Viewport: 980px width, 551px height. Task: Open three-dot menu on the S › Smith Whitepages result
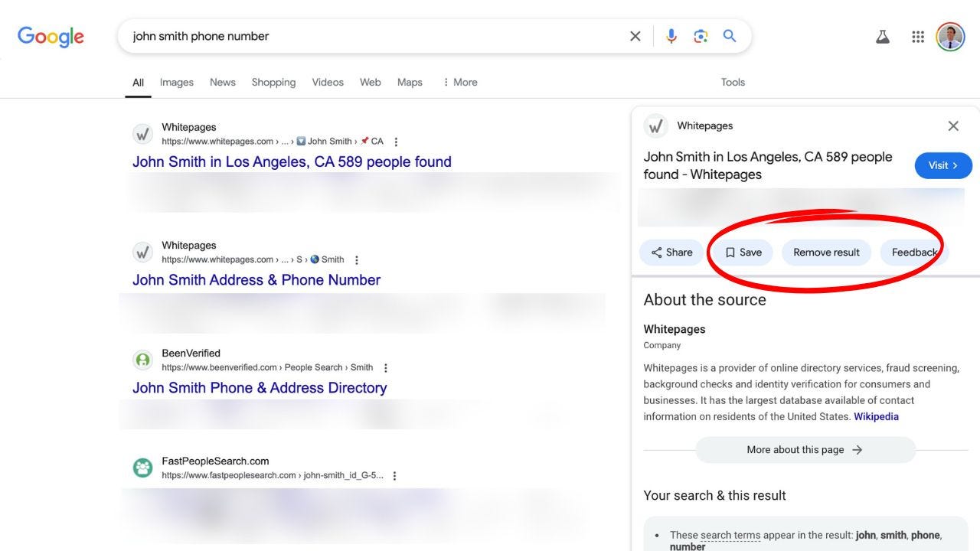pyautogui.click(x=357, y=259)
